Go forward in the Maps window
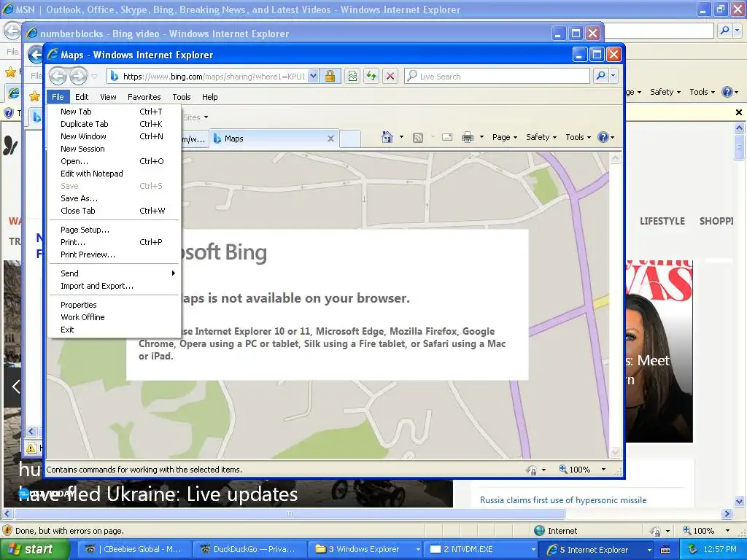This screenshot has width=747, height=560. tap(79, 76)
